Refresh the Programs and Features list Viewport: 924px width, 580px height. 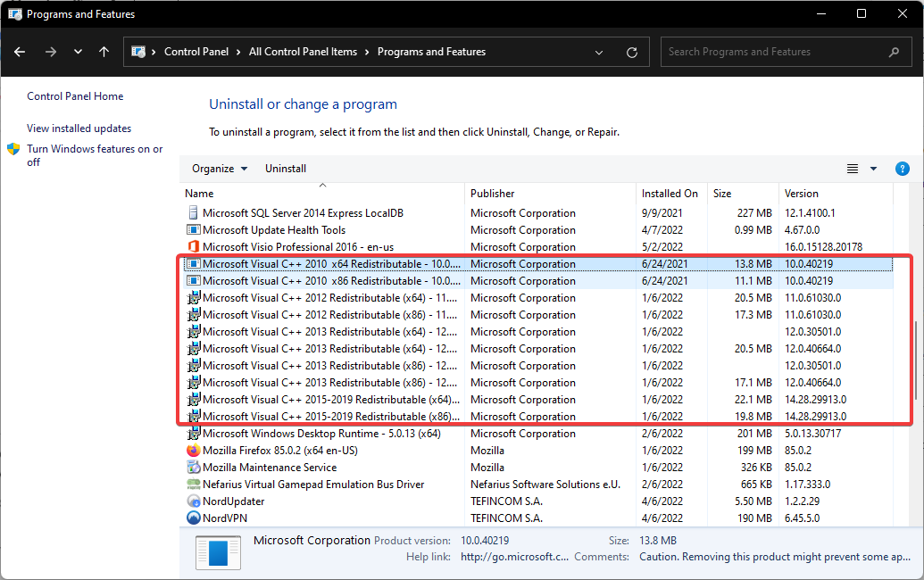pos(632,52)
